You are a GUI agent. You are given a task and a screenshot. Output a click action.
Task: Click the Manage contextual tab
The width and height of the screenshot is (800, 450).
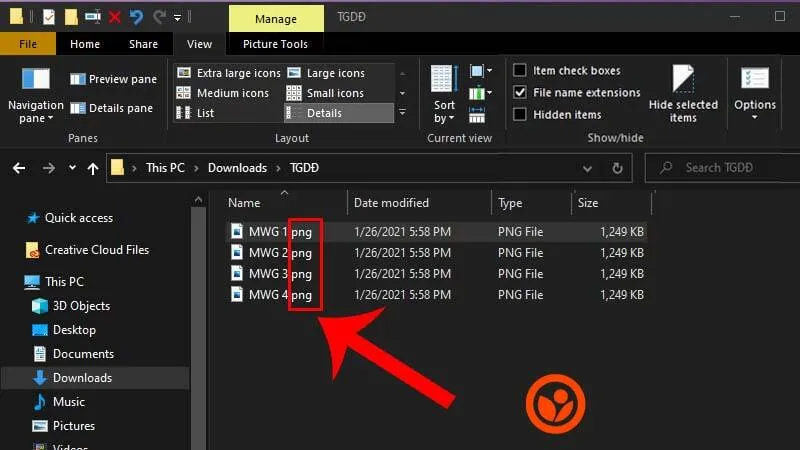point(276,19)
